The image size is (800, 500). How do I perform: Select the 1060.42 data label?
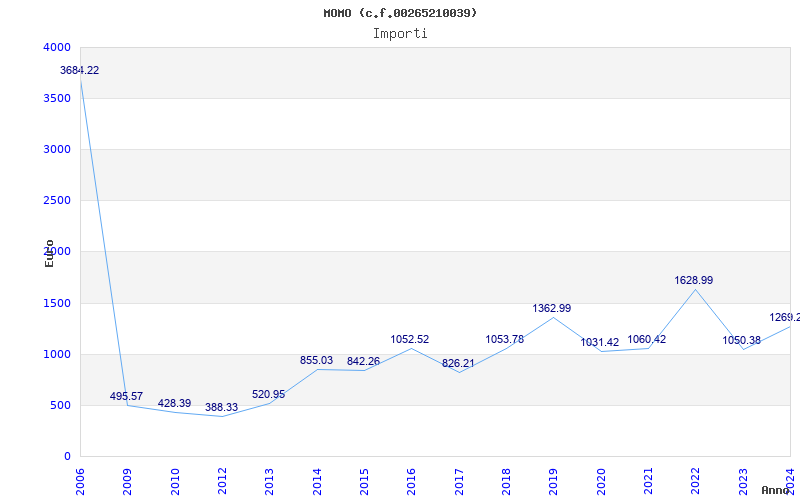coord(646,340)
